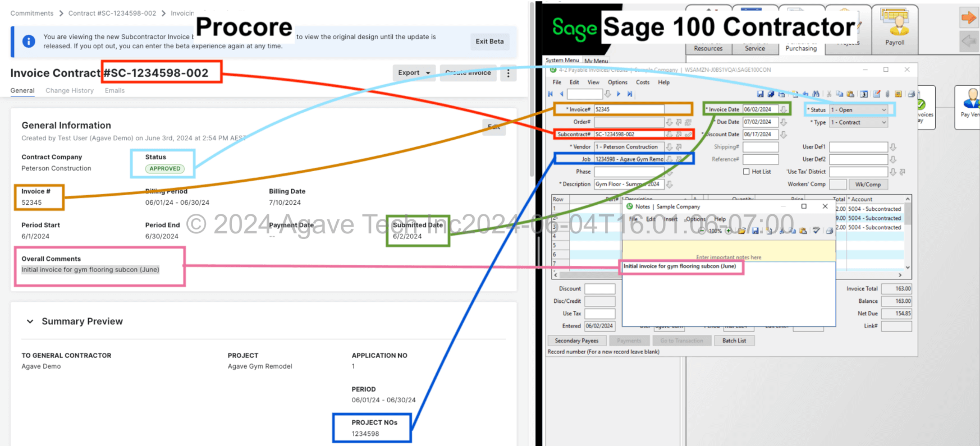
Task: Open lookup arrow next to Invoice Date
Action: [784, 109]
